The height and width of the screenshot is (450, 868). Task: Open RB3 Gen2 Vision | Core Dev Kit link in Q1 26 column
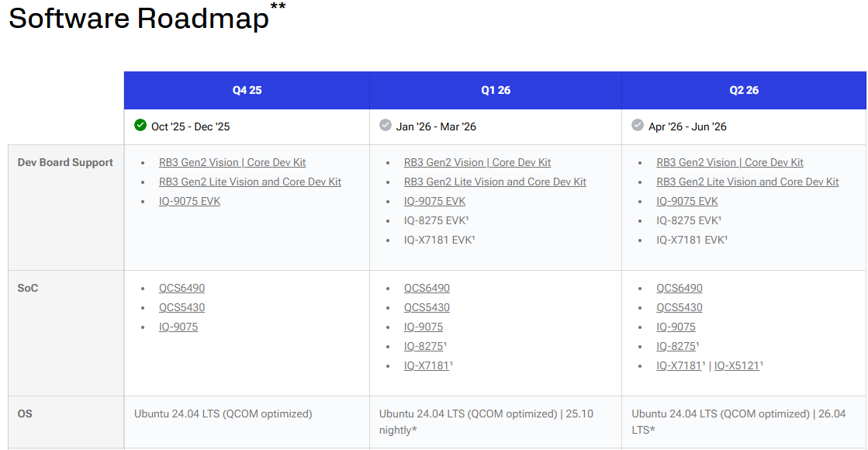pos(477,162)
